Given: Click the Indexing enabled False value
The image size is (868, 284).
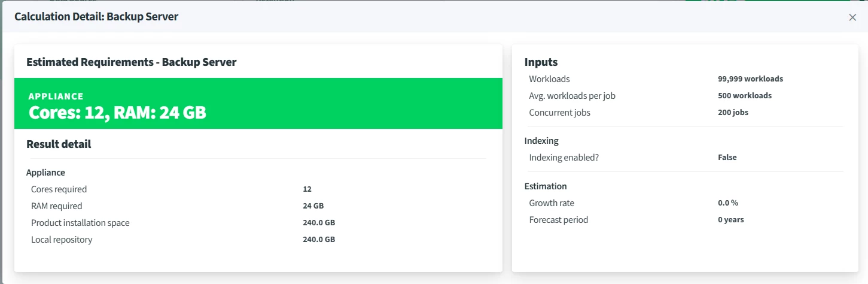Looking at the screenshot, I should click(x=727, y=158).
